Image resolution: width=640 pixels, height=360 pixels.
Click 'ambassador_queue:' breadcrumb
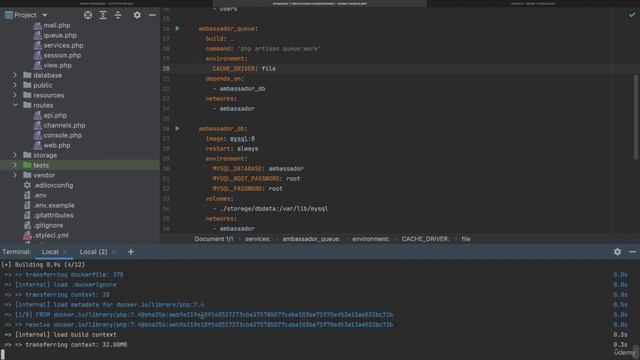point(311,239)
